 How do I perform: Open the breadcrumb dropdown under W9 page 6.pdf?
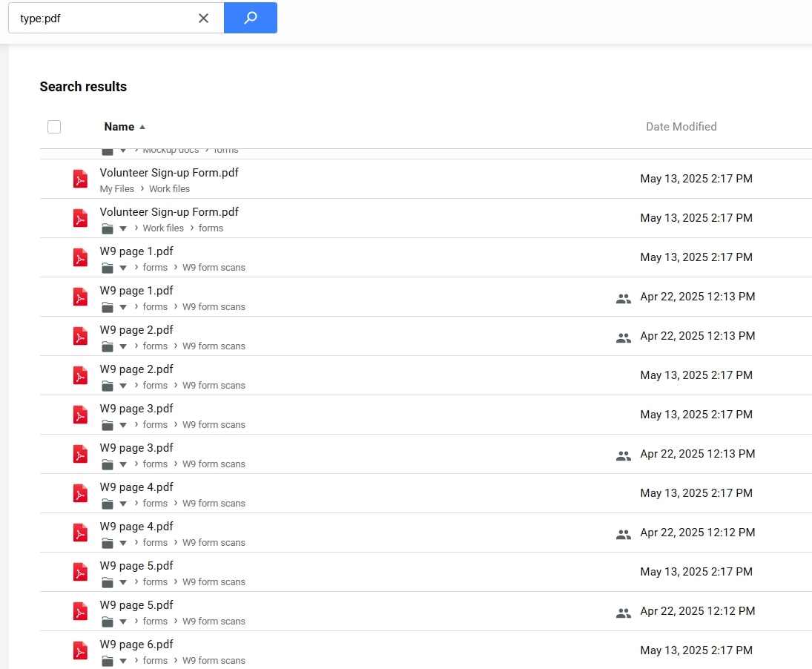coord(123,660)
